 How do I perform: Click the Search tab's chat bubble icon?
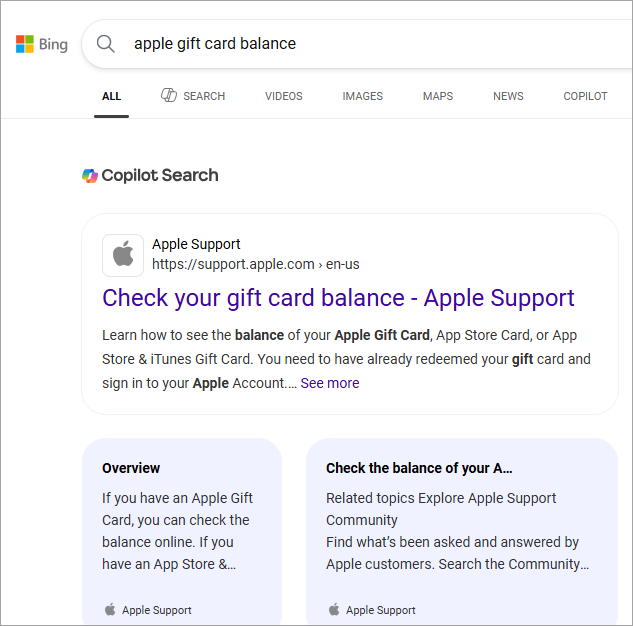point(169,96)
